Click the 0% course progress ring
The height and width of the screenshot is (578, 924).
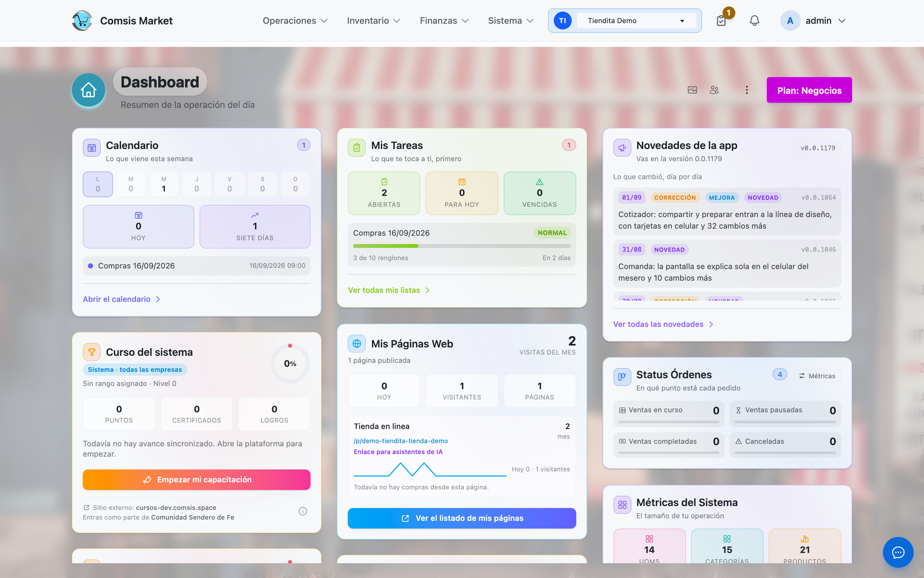pos(290,363)
